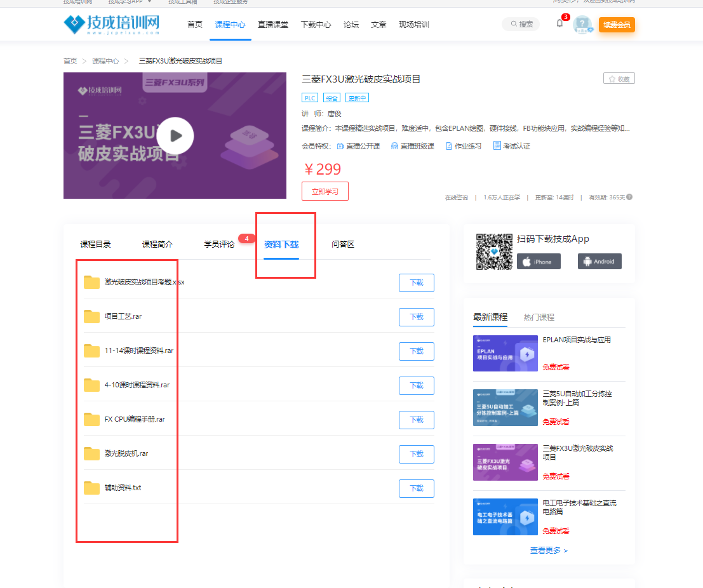Viewport: 703px width, 588px height.
Task: Open 现场培训 navigation item
Action: [414, 25]
